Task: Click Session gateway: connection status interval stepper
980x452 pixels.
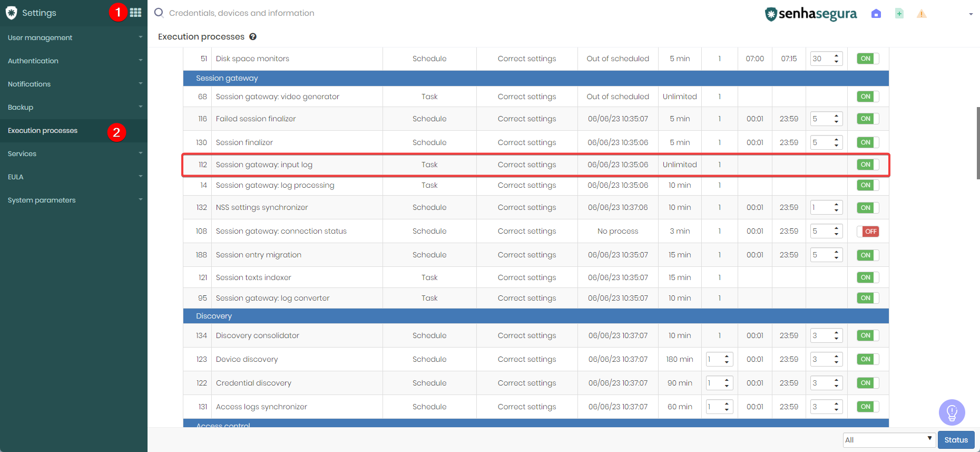Action: [x=826, y=231]
